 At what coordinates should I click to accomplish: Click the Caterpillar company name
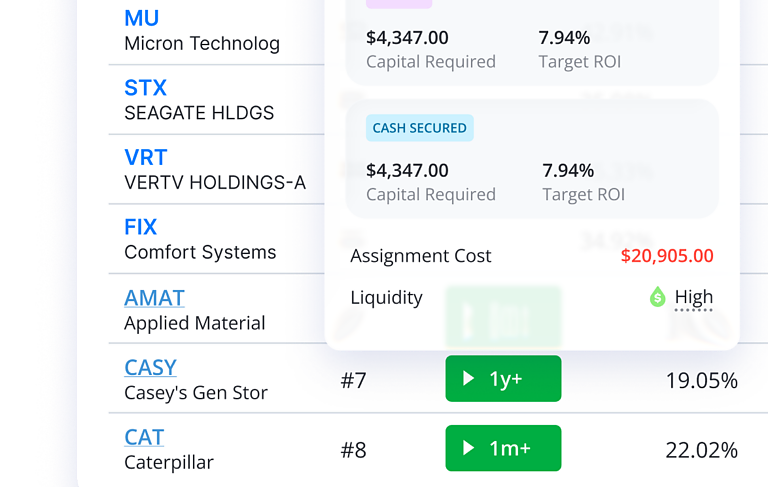click(169, 463)
